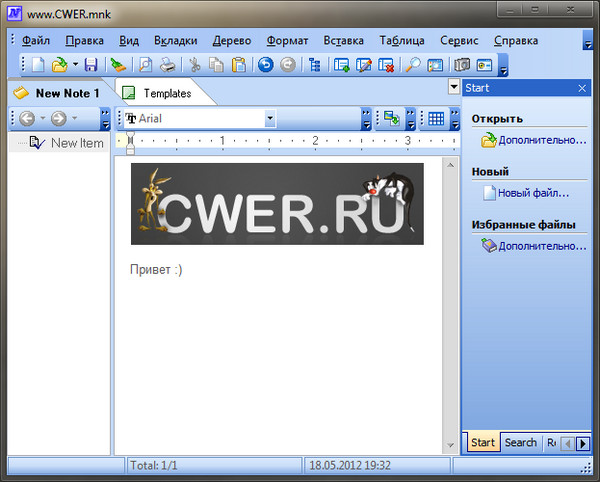Click the Insert table grid icon
600x482 pixels.
tap(435, 118)
